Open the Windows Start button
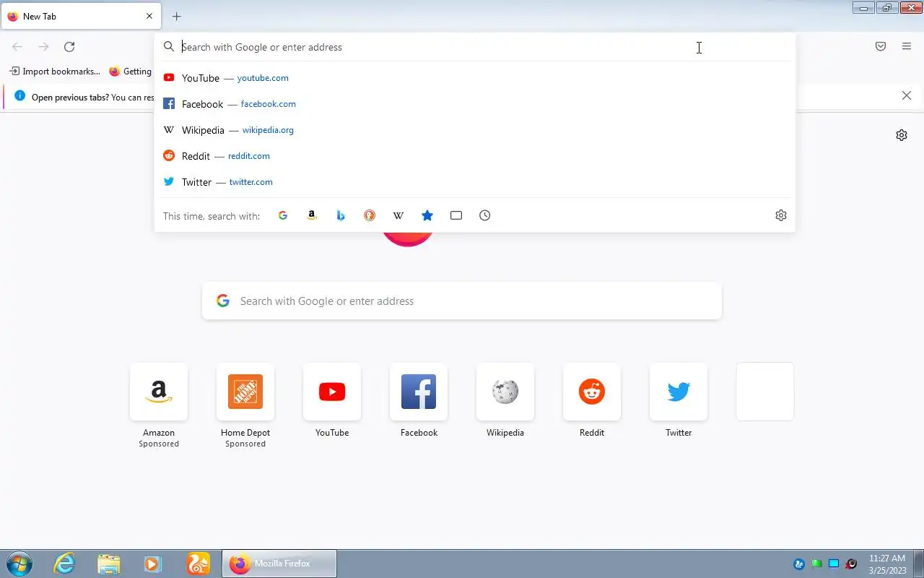Image resolution: width=924 pixels, height=578 pixels. coord(19,564)
